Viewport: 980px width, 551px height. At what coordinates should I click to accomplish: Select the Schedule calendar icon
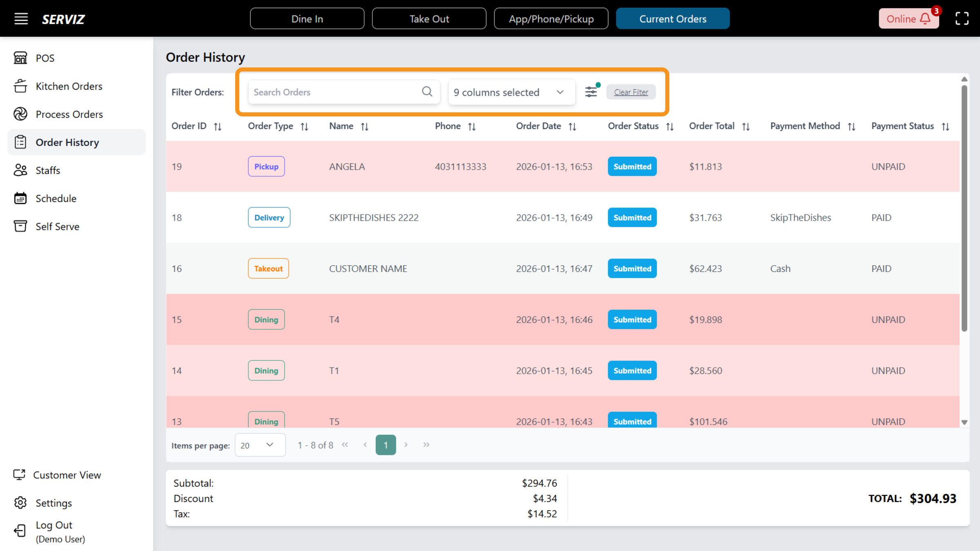tap(20, 198)
